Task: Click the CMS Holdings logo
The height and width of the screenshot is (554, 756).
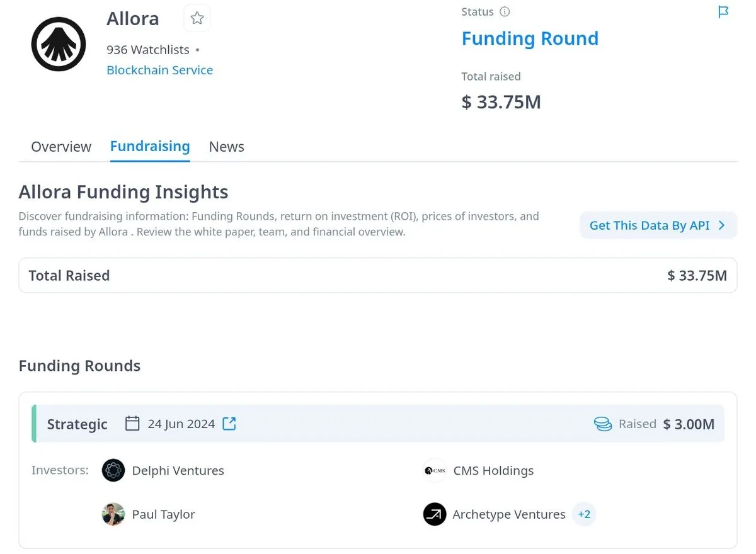Action: (x=435, y=470)
